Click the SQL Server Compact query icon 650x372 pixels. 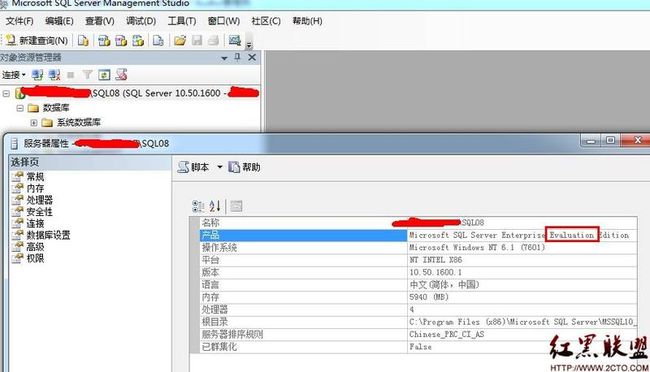158,40
